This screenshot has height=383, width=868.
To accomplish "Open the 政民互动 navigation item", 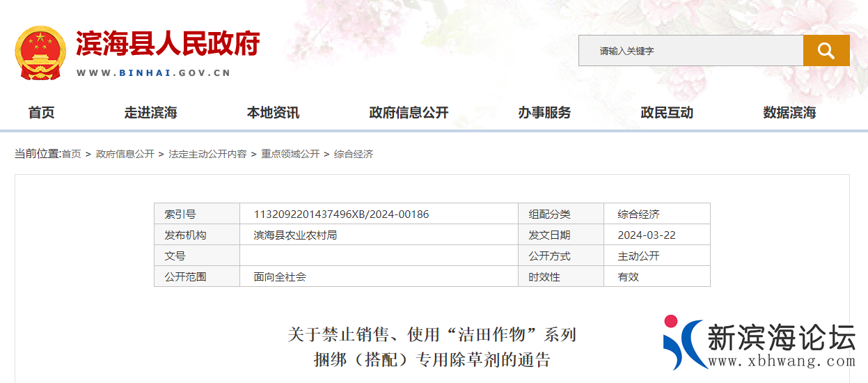I will click(x=667, y=113).
